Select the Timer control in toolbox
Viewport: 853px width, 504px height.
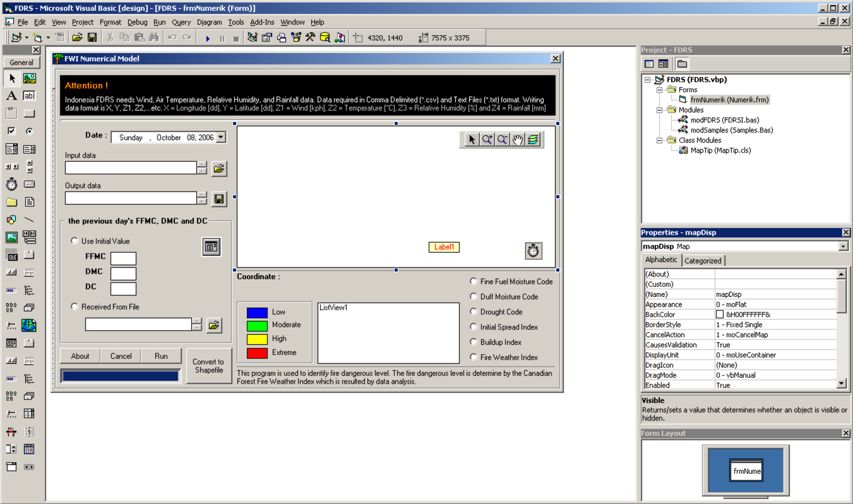tap(11, 184)
